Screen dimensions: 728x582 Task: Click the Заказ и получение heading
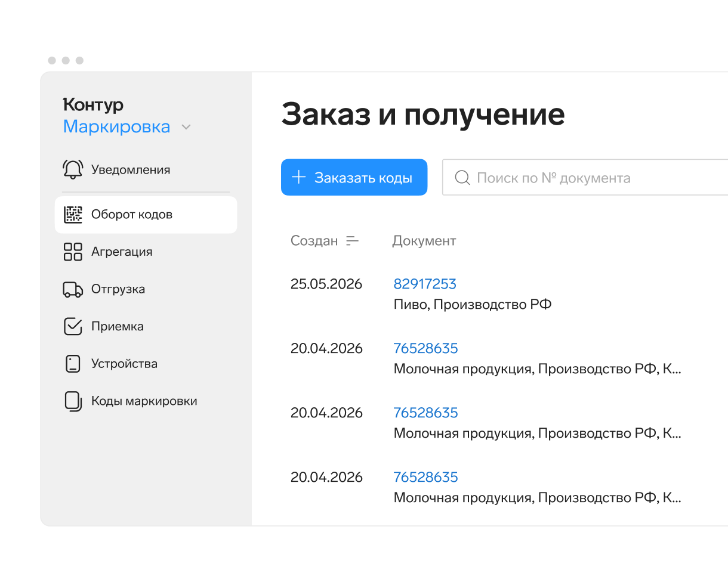423,114
